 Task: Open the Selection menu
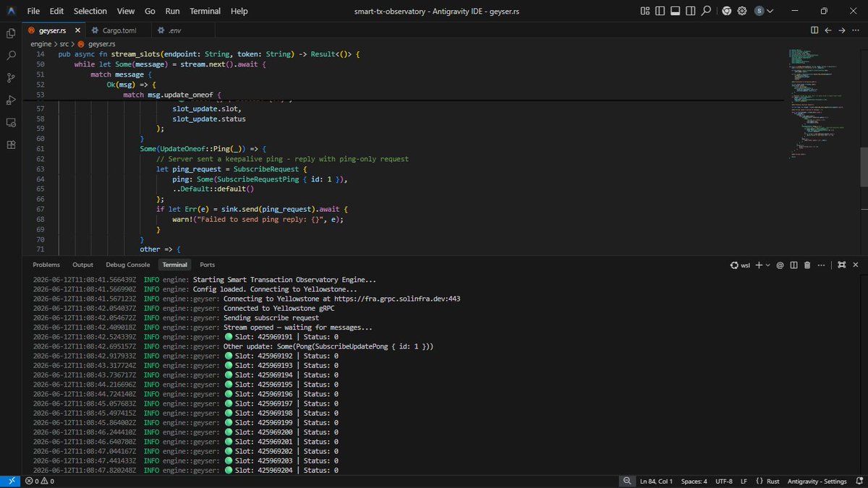[90, 11]
